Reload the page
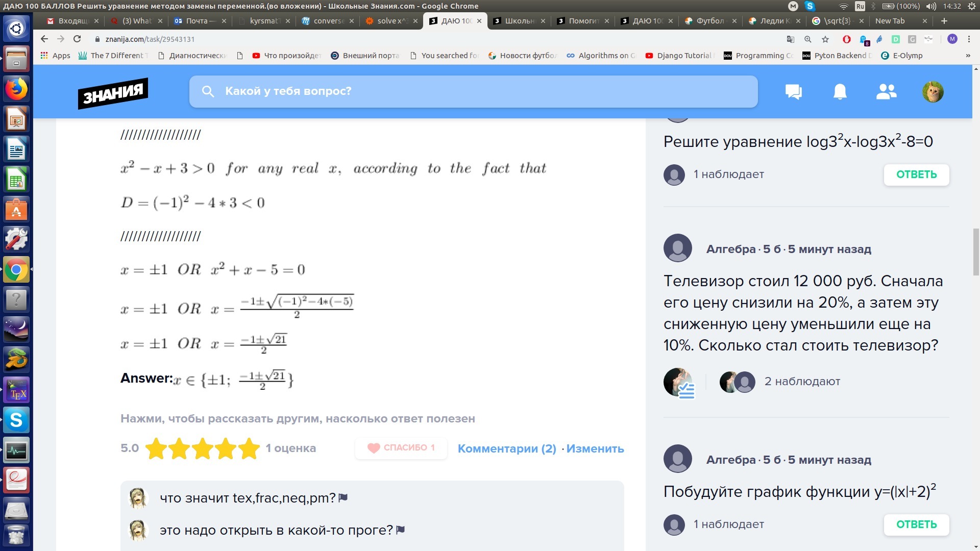980x551 pixels. click(77, 39)
